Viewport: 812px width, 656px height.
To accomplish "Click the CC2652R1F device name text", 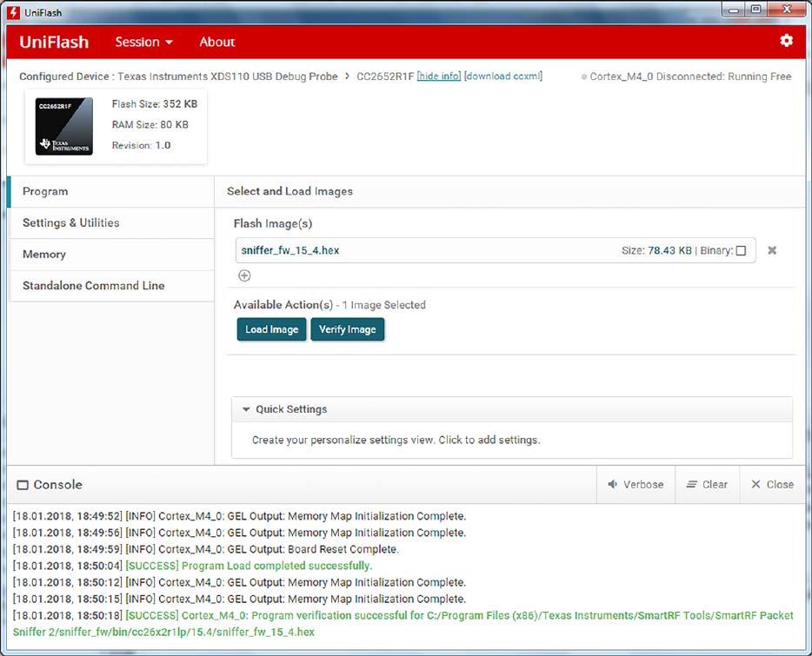I will (385, 76).
